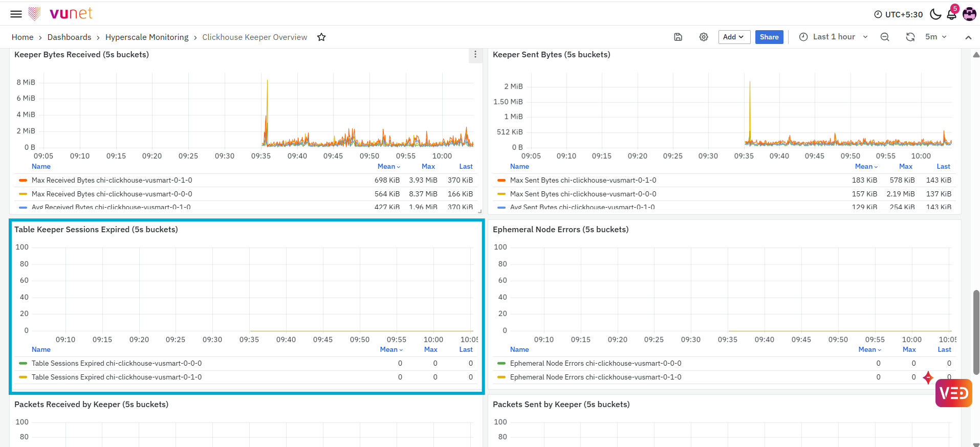Toggle dark mode moon icon
The height and width of the screenshot is (447, 980).
click(935, 14)
